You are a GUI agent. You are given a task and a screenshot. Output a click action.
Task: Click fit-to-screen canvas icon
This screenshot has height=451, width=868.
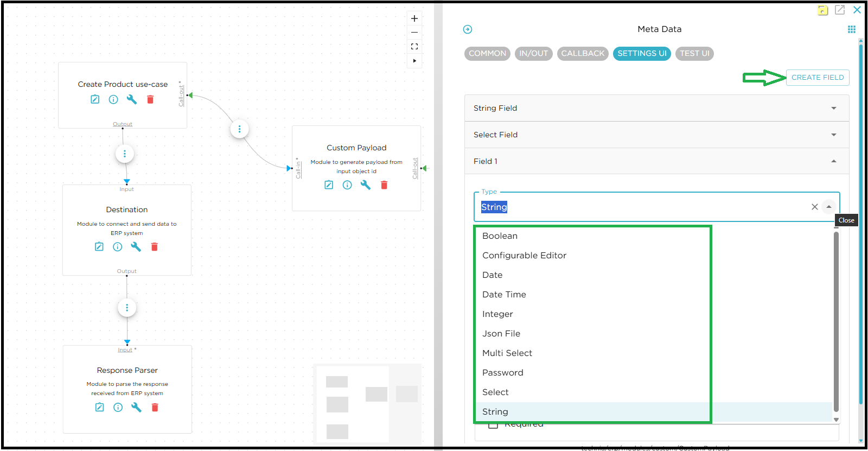tap(414, 47)
